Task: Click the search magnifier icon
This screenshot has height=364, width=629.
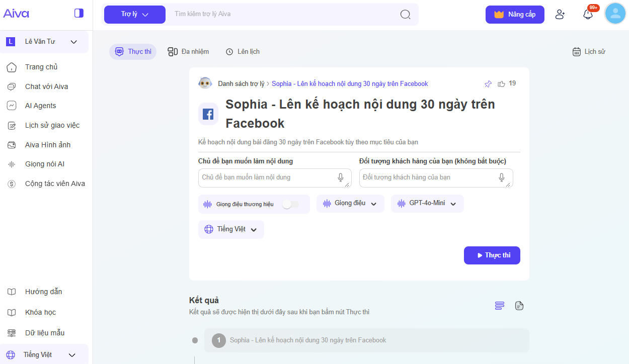Action: point(405,14)
